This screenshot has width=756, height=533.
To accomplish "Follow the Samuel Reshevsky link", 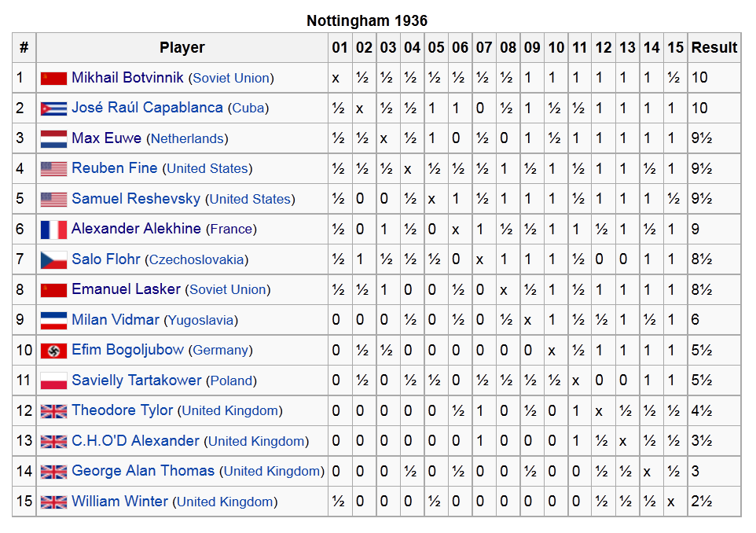I will point(136,199).
